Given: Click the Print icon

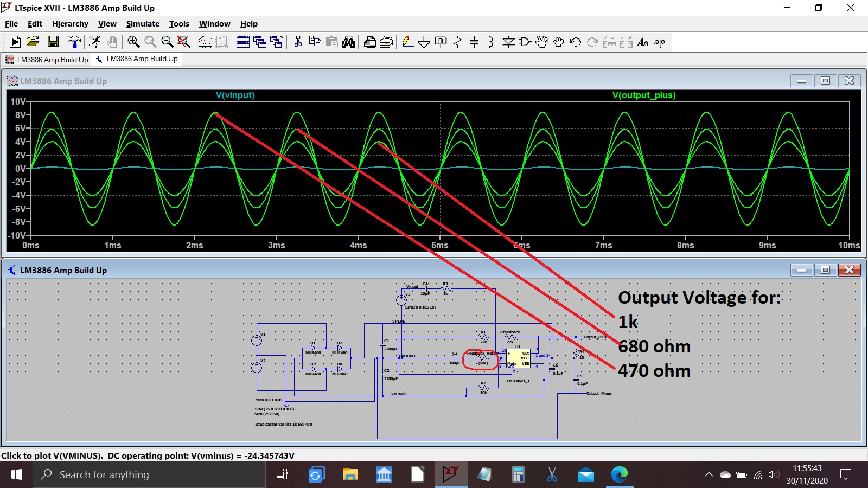Looking at the screenshot, I should (370, 42).
